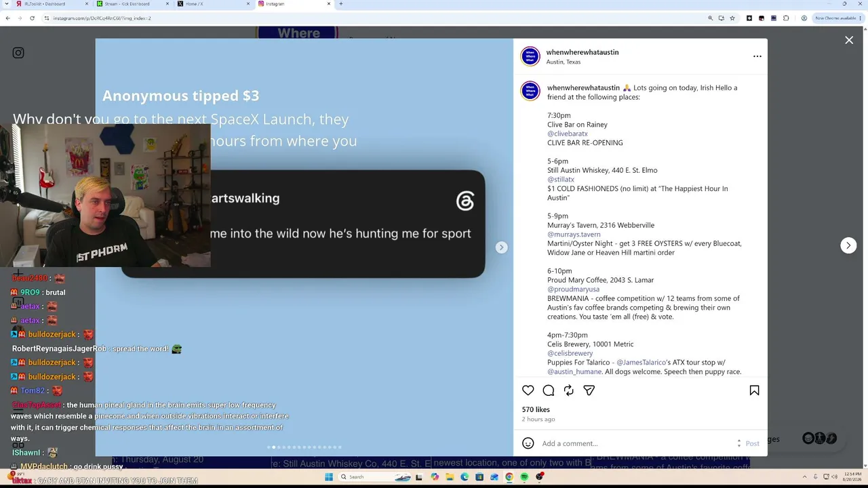Reload the current page
868x488 pixels.
tap(32, 18)
